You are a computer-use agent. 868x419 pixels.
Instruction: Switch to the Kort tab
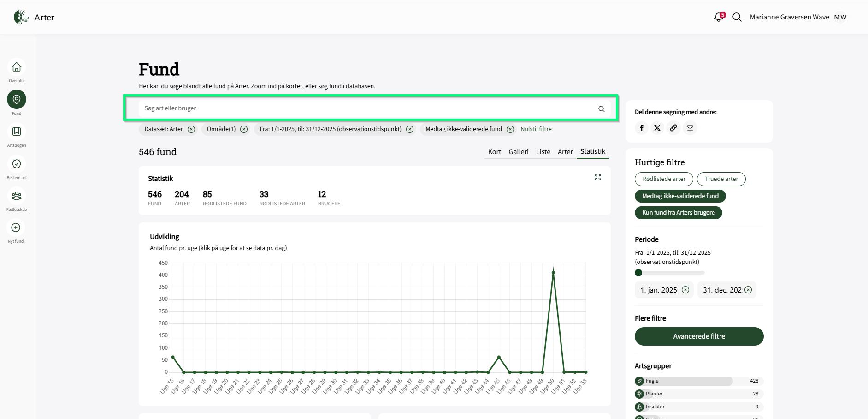point(494,152)
